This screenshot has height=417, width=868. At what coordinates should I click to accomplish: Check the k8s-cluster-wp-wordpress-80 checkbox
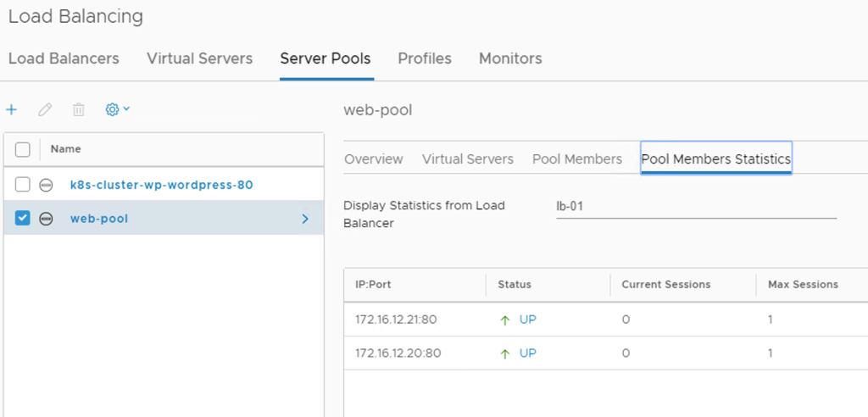23,185
